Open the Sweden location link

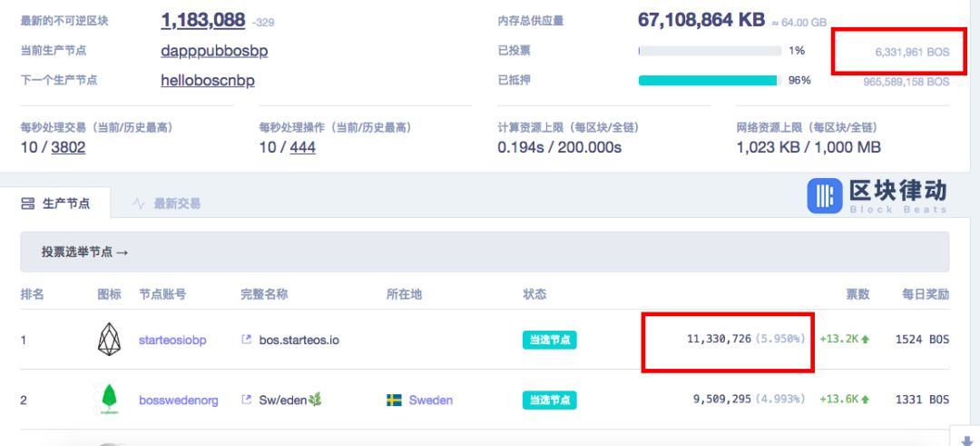pyautogui.click(x=431, y=401)
